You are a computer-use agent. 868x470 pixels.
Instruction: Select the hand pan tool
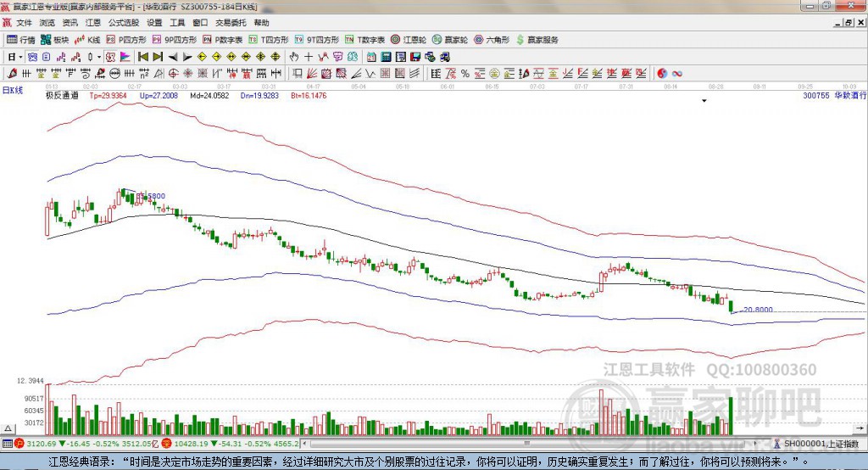294,57
